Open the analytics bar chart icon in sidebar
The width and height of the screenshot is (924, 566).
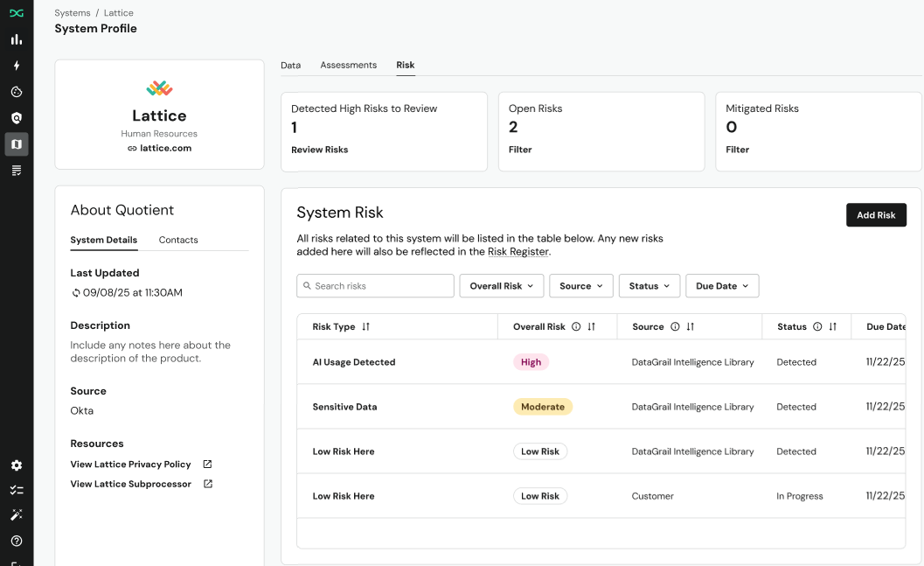pyautogui.click(x=17, y=39)
